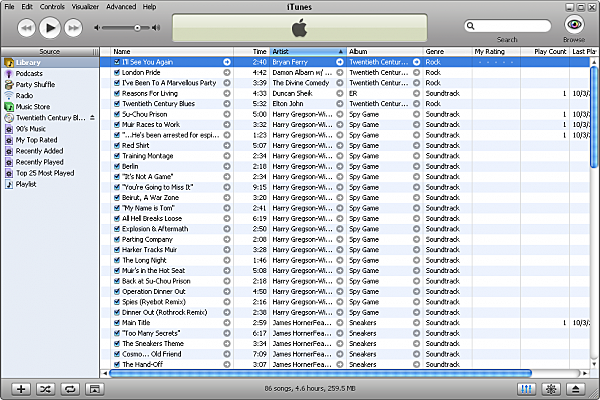Sort songs by Name column header
This screenshot has width=600, height=400.
[x=172, y=52]
